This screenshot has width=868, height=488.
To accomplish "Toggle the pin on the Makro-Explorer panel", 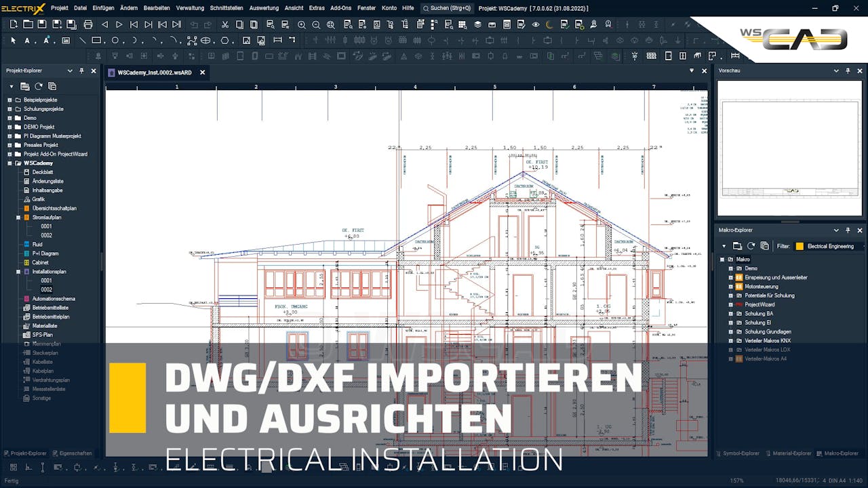I will (x=848, y=230).
